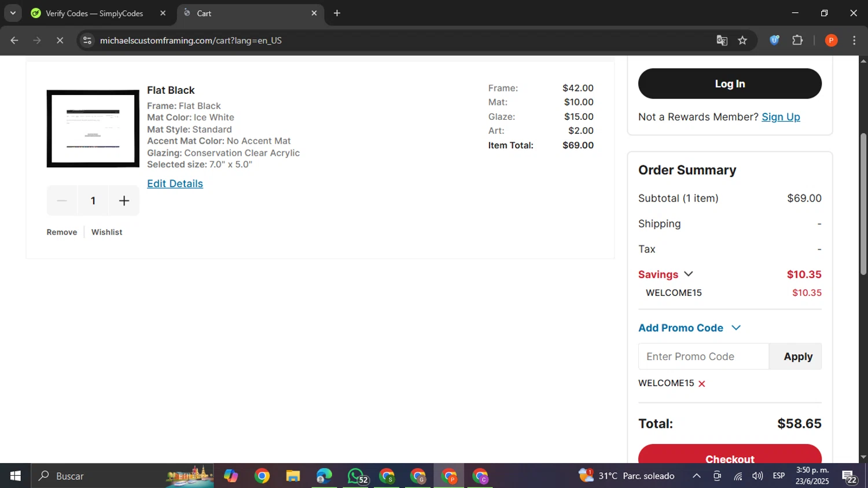Open the weather widget 31°C
Screen dimensions: 868x488
click(x=627, y=476)
